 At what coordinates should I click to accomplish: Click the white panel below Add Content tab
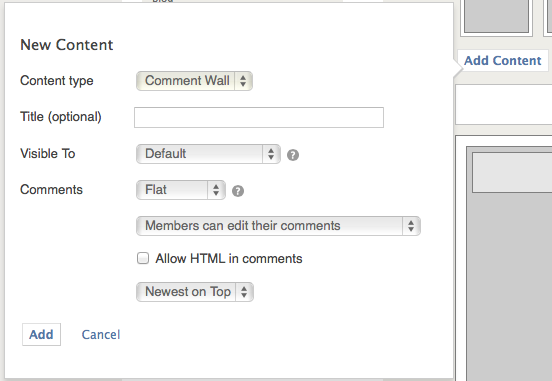504,105
